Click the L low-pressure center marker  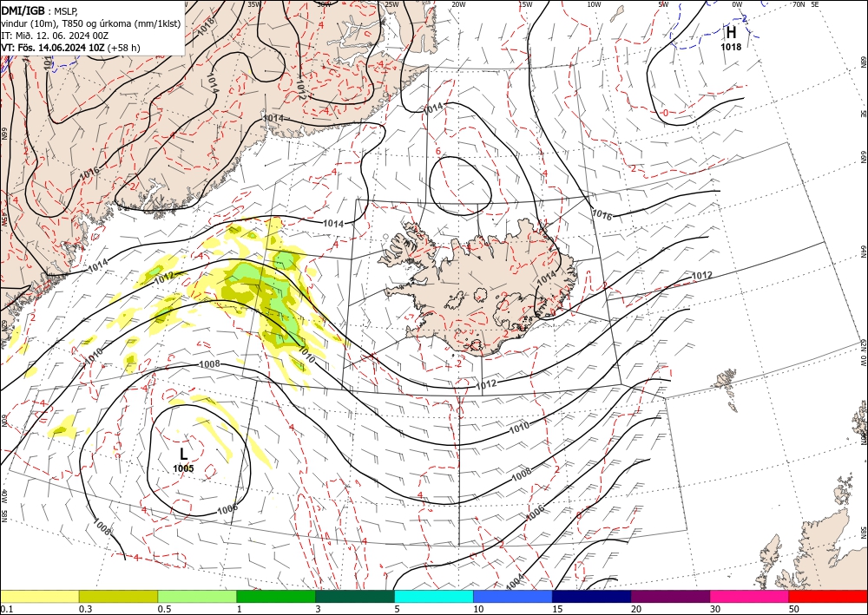pyautogui.click(x=183, y=455)
